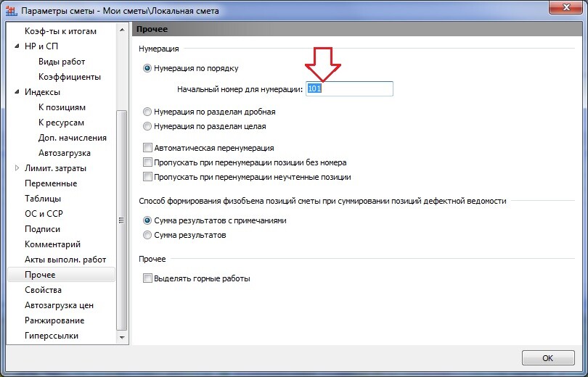Choose 'Сумма результатов с примечаниями' radio
Viewport: 588px width, 377px height.
[147, 220]
